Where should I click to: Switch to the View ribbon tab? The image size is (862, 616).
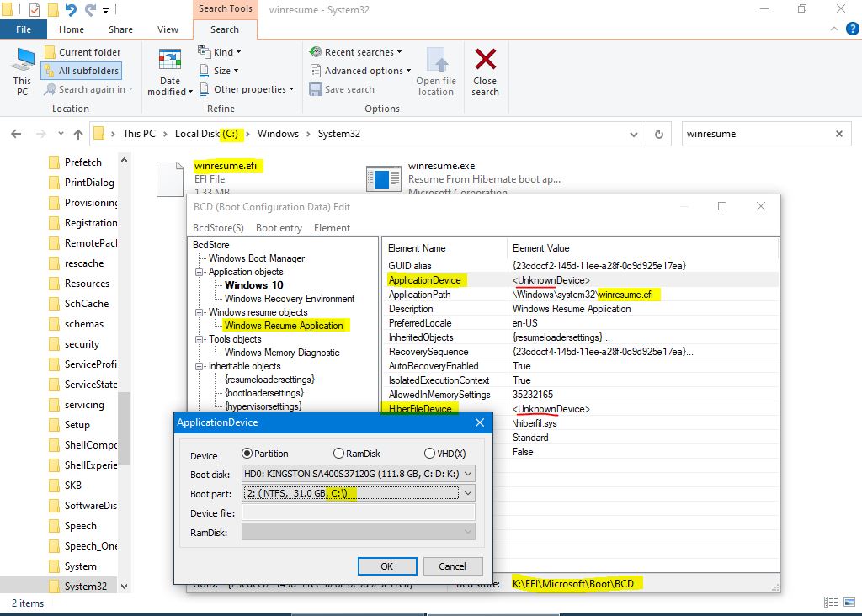[168, 29]
